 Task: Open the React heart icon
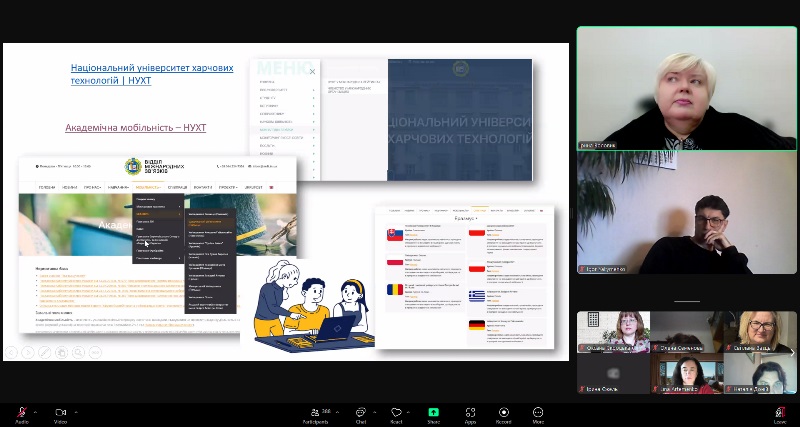[x=396, y=412]
